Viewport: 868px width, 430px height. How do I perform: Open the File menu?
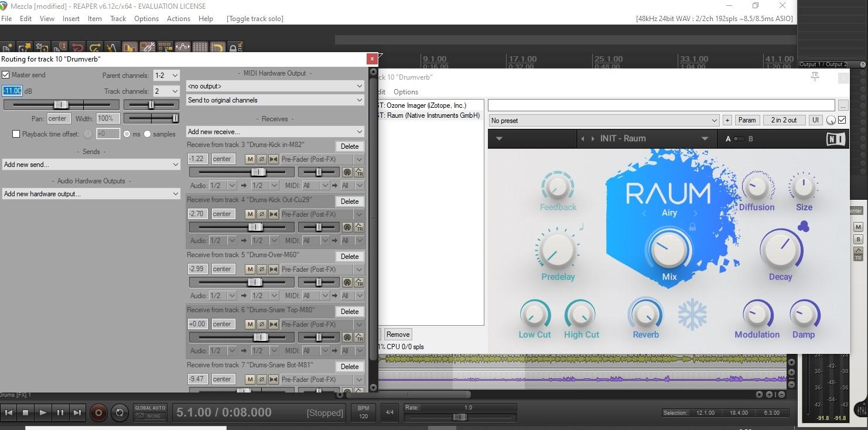6,19
